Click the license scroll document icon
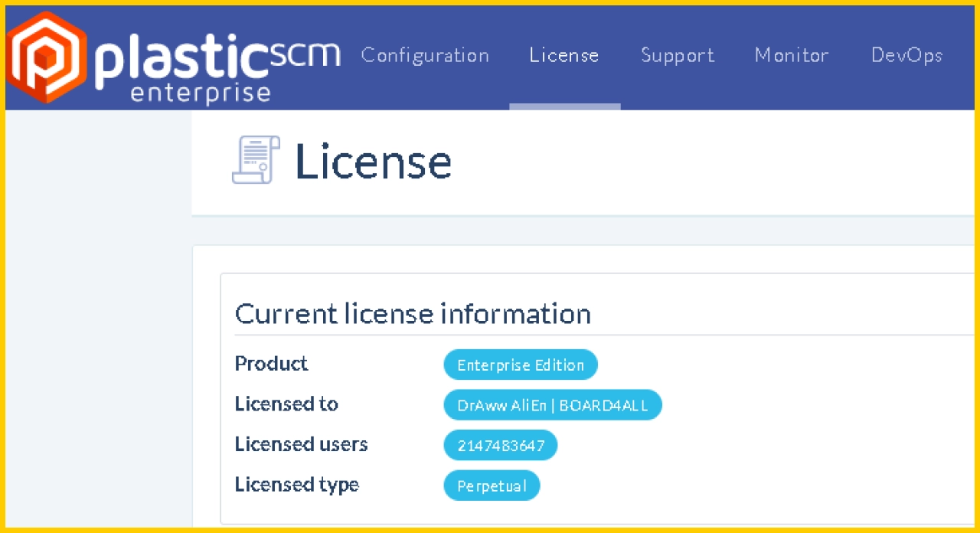This screenshot has height=533, width=980. pos(256,160)
